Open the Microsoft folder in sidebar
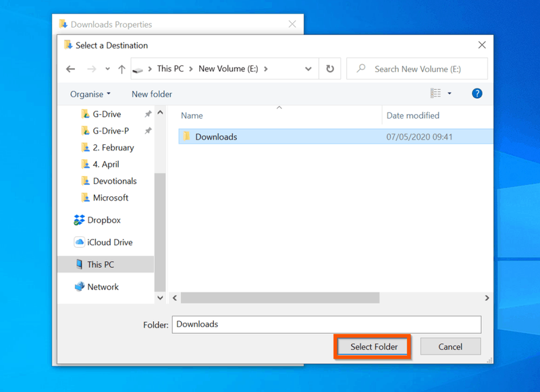Image resolution: width=540 pixels, height=392 pixels. (x=111, y=198)
